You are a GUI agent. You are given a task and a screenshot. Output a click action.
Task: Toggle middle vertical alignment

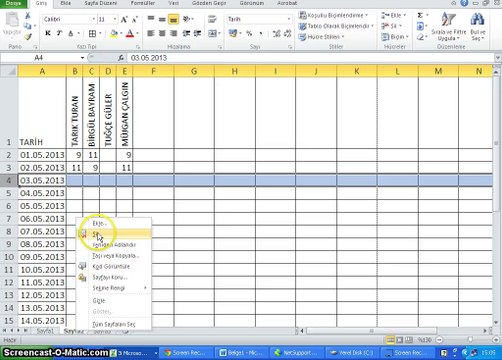point(162,19)
